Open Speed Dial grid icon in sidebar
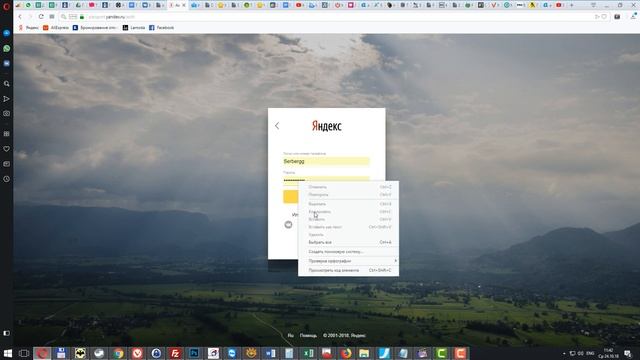The height and width of the screenshot is (360, 640). [7, 133]
